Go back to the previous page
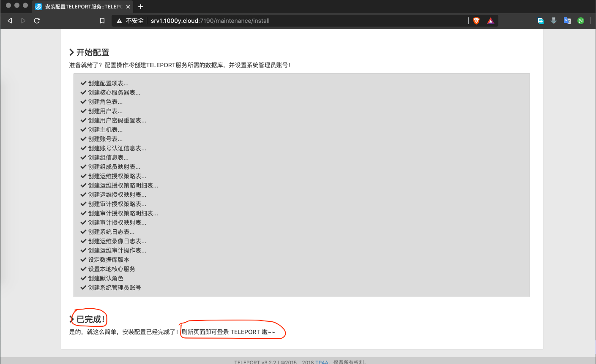This screenshot has width=596, height=364. click(x=10, y=21)
